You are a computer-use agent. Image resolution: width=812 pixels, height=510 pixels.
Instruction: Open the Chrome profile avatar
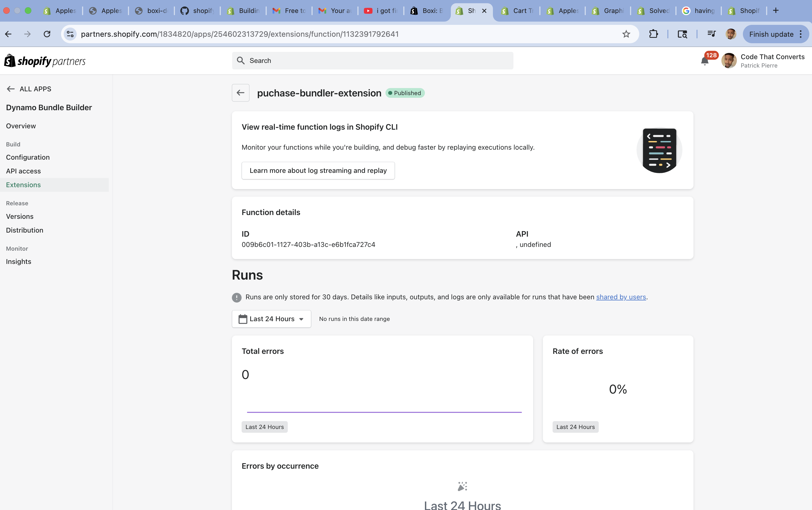(730, 34)
